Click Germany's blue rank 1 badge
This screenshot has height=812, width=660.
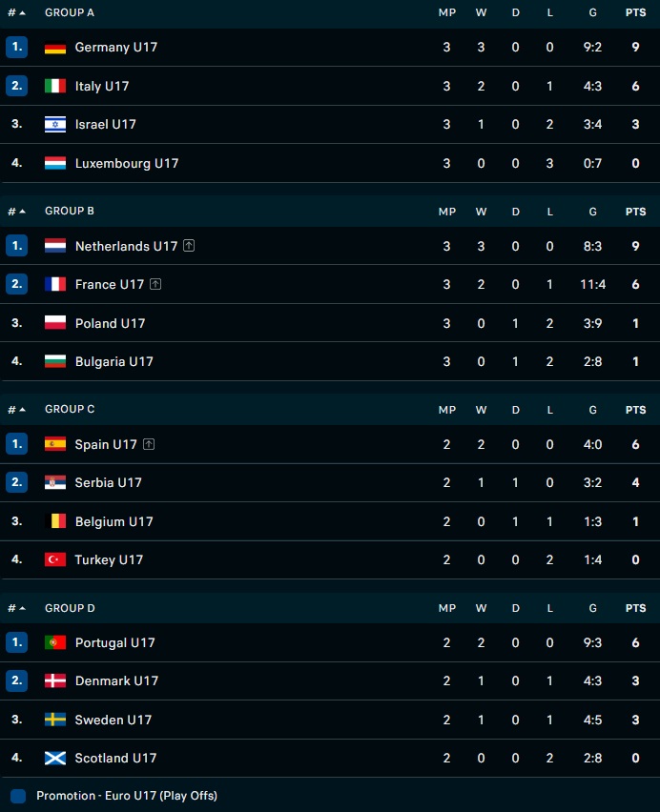coord(16,47)
